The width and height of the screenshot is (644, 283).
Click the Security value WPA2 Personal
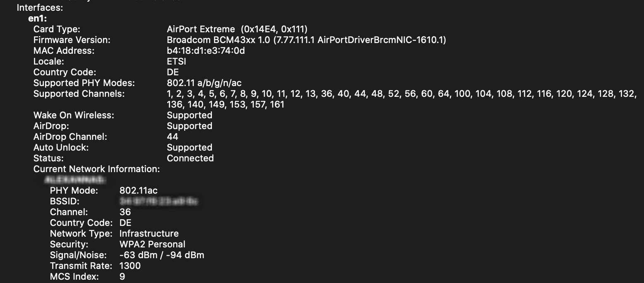point(152,245)
